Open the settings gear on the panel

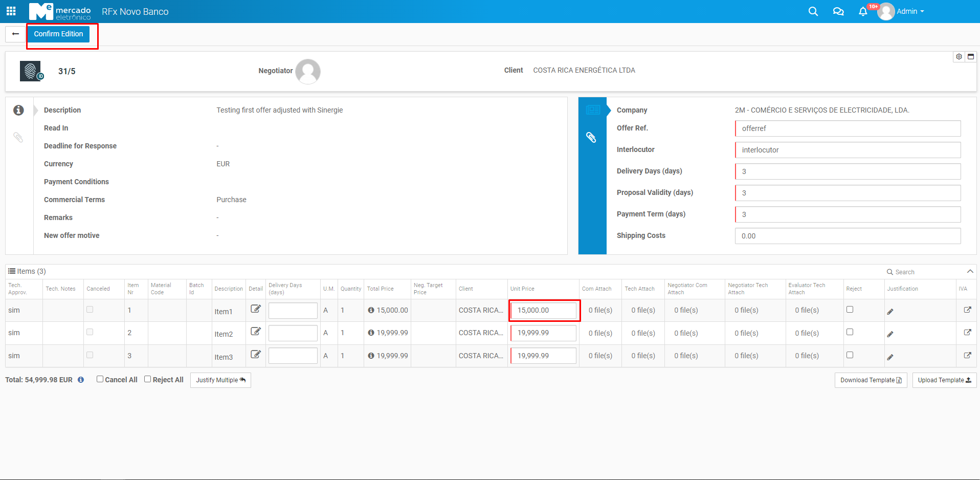pyautogui.click(x=959, y=57)
